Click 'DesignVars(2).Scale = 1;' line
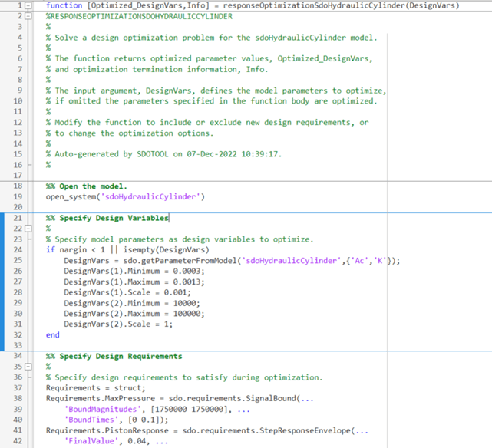The image size is (492, 448). pyautogui.click(x=118, y=324)
